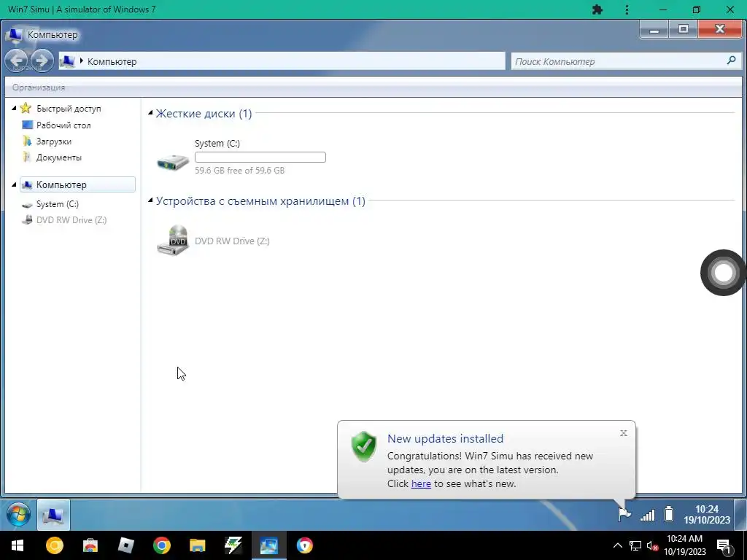Open the Action Center flag icon
This screenshot has height=560, width=747.
(x=624, y=514)
